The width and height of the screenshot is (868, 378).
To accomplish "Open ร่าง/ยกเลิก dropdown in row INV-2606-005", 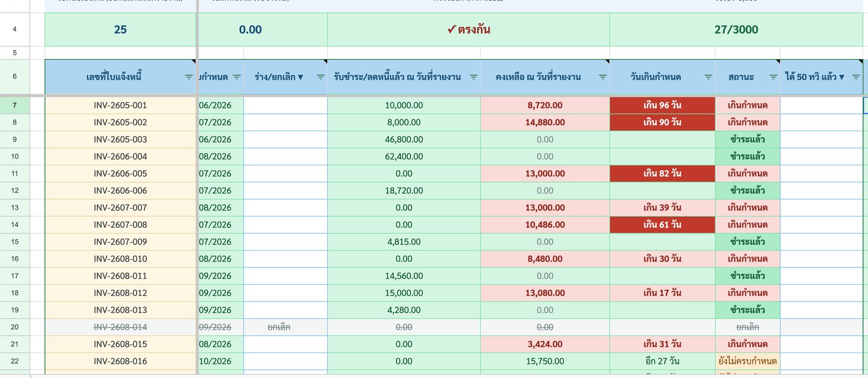I will (285, 174).
